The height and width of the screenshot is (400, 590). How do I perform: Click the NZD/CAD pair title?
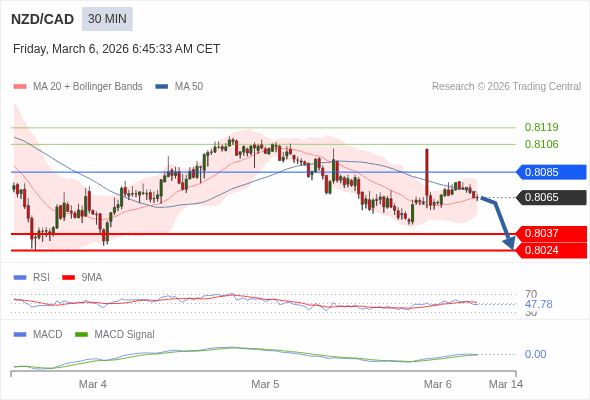coord(43,19)
